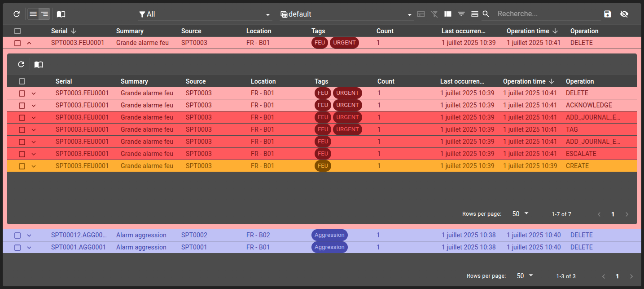The image size is (644, 289).
Task: Open main rows per page dropdown
Action: pyautogui.click(x=525, y=276)
